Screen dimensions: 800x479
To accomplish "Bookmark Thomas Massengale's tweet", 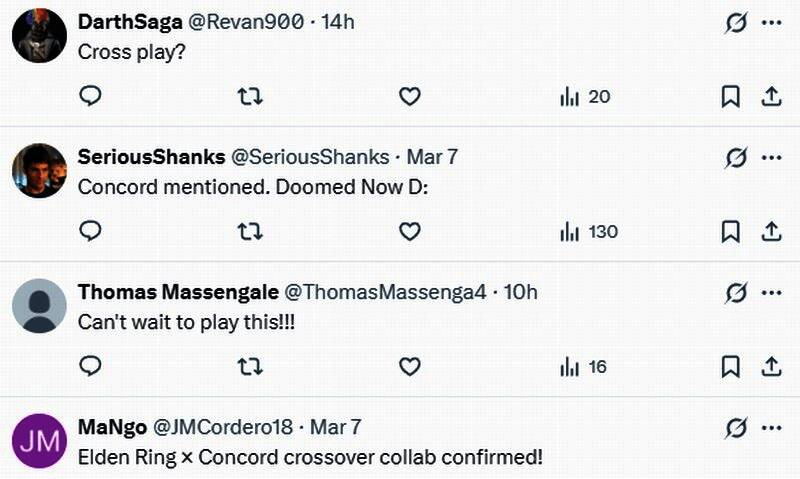I will pos(731,366).
